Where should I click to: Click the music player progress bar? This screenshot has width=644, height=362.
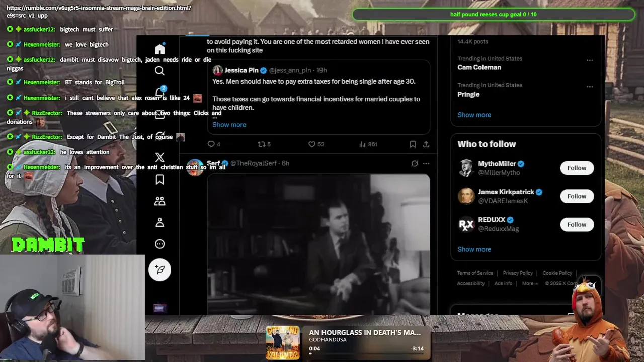click(x=366, y=353)
